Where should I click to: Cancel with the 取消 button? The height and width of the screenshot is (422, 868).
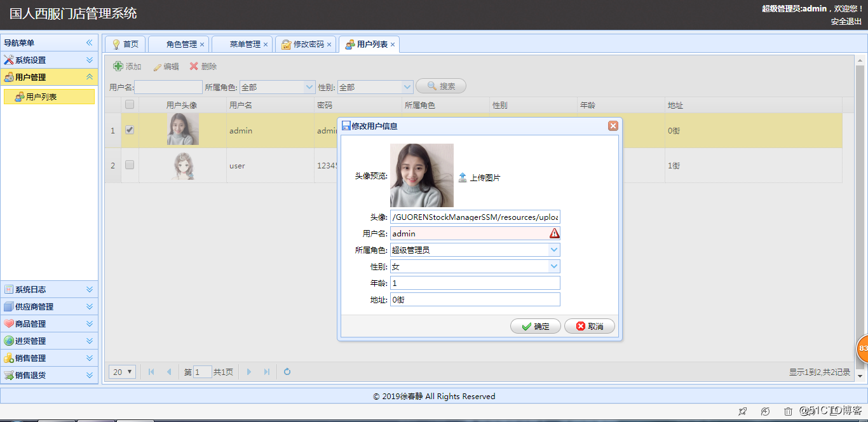pos(589,326)
